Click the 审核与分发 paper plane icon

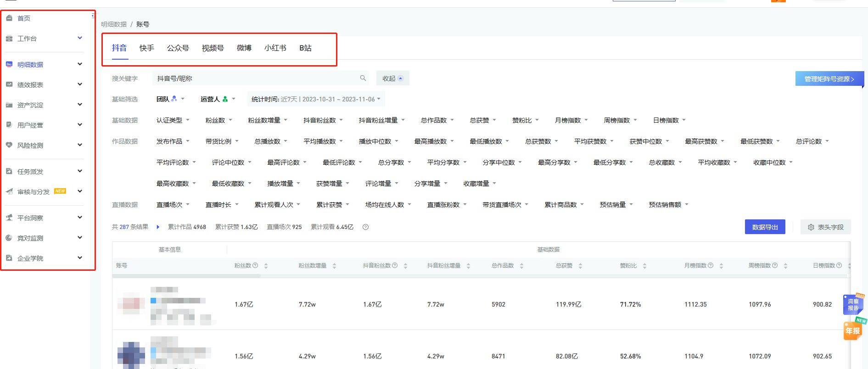pos(9,191)
